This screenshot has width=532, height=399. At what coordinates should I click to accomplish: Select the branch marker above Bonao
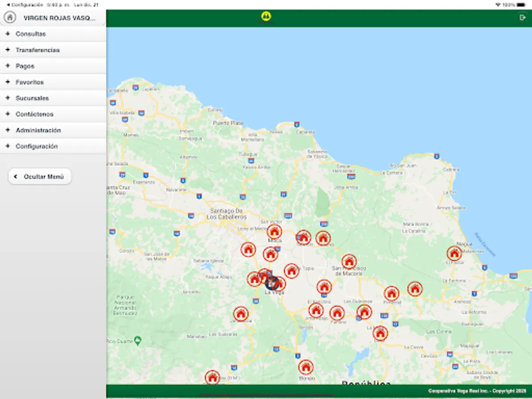tap(305, 367)
